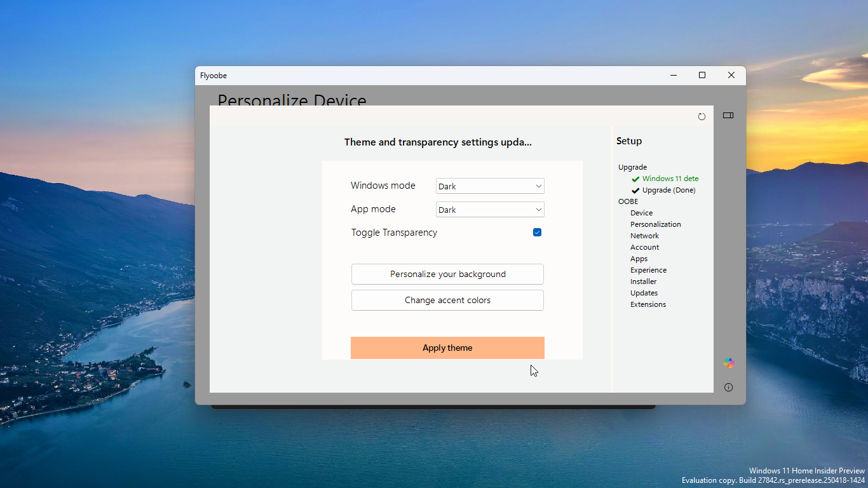
Task: Minimize the Flyoobe window
Action: [x=674, y=76]
